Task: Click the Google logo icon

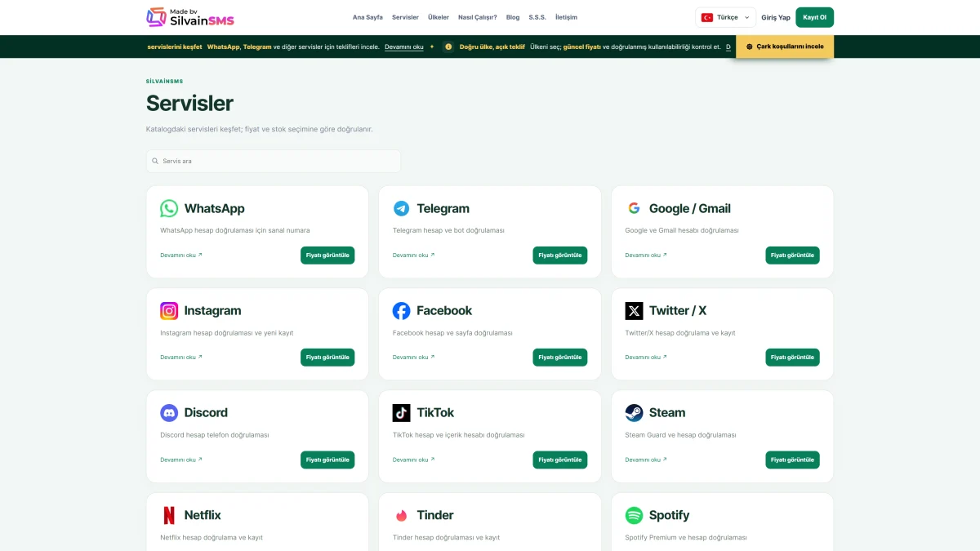Action: point(634,208)
